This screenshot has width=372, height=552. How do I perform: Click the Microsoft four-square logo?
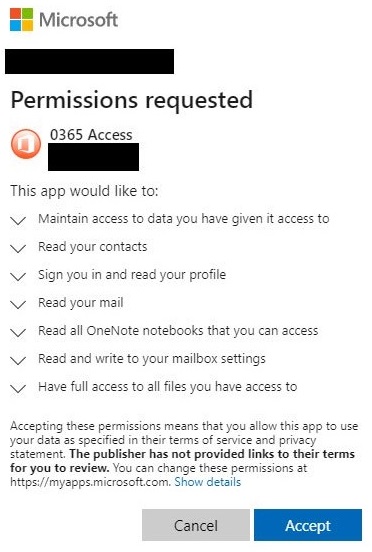point(21,20)
